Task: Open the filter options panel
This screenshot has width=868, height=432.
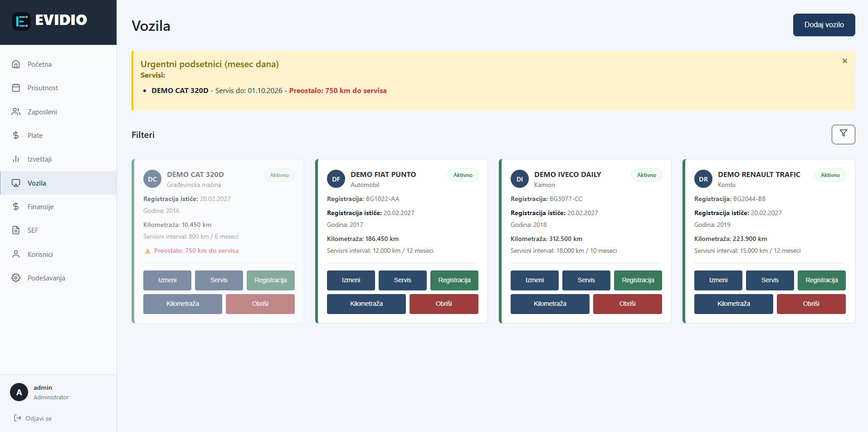Action: click(x=843, y=134)
